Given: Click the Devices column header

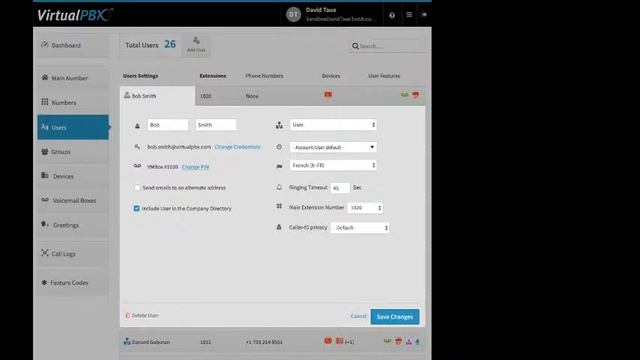Looking at the screenshot, I should (331, 76).
